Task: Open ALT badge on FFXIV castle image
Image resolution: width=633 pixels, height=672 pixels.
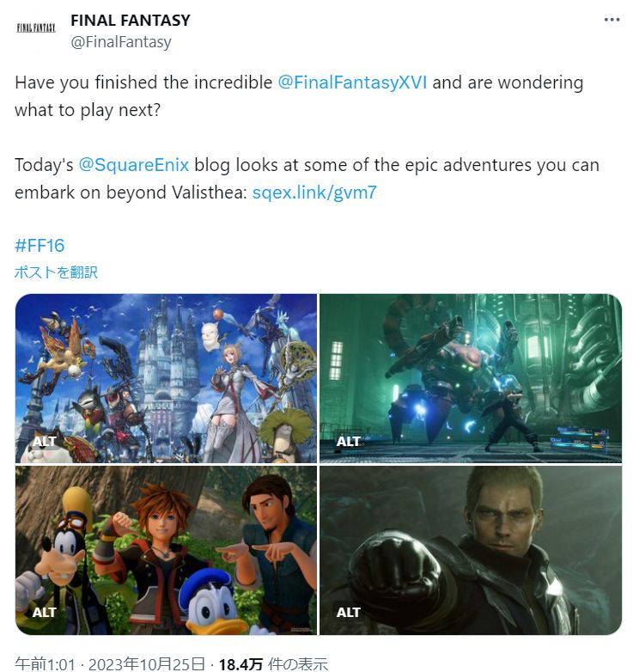Action: click(x=45, y=441)
